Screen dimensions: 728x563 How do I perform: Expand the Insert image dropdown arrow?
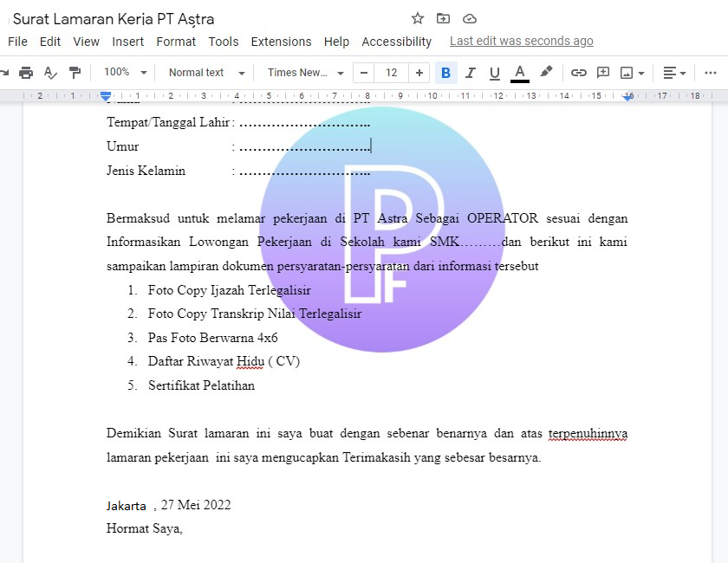(x=641, y=74)
